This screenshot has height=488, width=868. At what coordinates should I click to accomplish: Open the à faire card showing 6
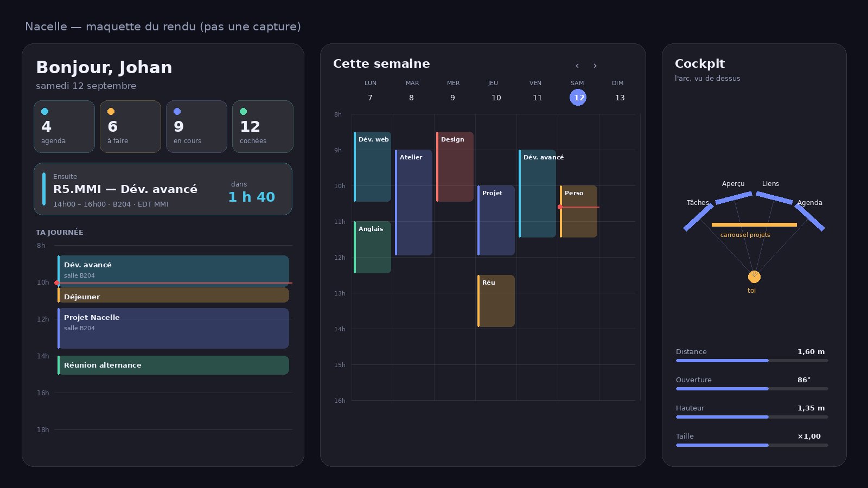click(130, 126)
